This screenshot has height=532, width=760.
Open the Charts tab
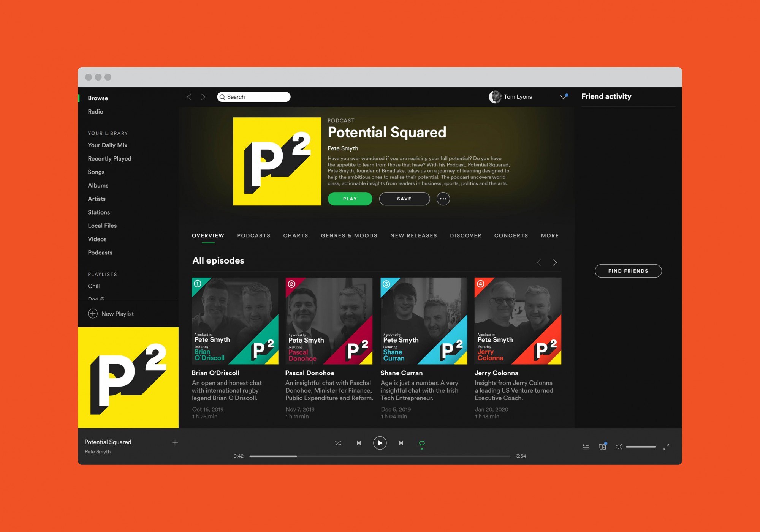click(x=296, y=236)
